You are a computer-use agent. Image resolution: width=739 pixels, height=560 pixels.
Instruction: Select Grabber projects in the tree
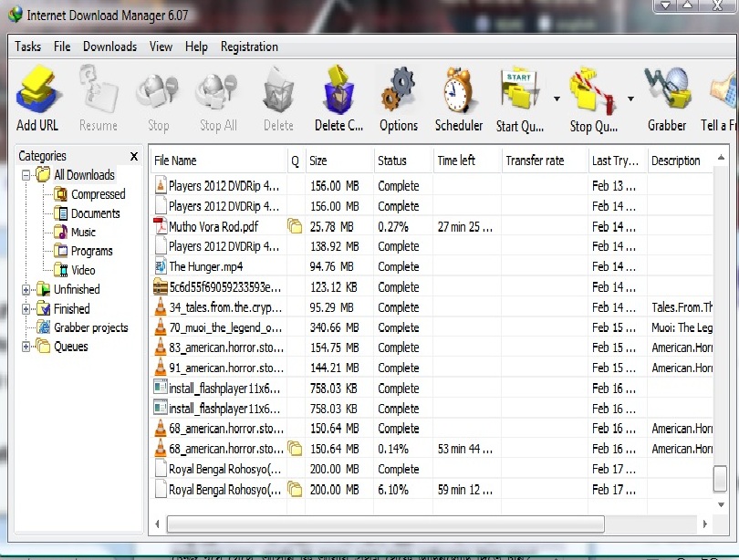pyautogui.click(x=90, y=327)
